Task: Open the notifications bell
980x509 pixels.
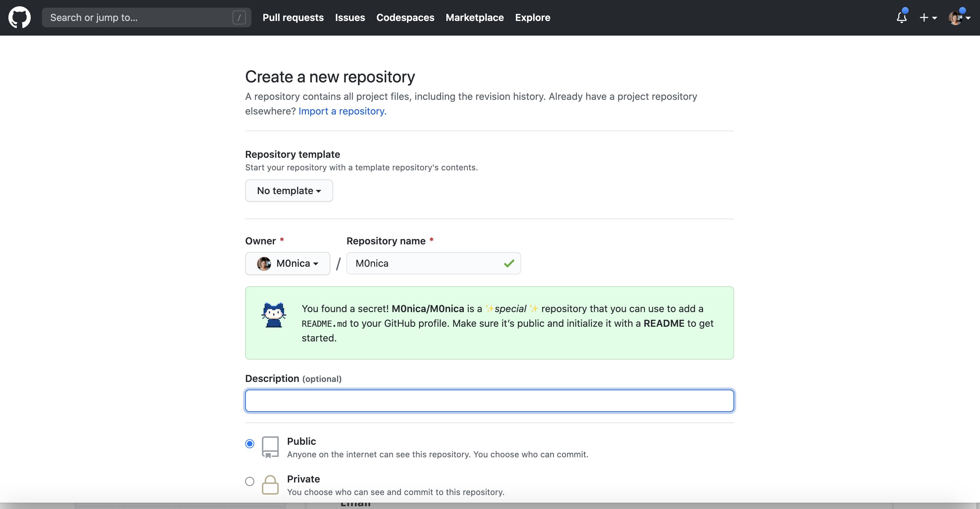Action: (x=901, y=17)
